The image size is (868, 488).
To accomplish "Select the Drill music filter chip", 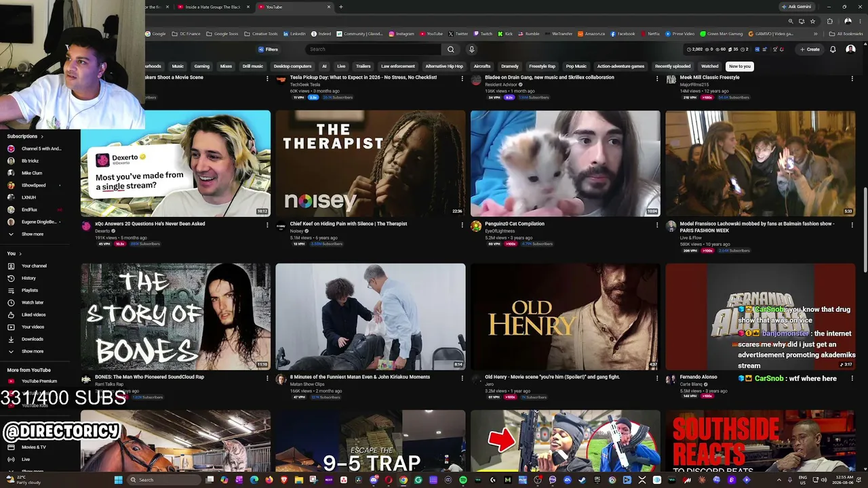I will 253,66.
